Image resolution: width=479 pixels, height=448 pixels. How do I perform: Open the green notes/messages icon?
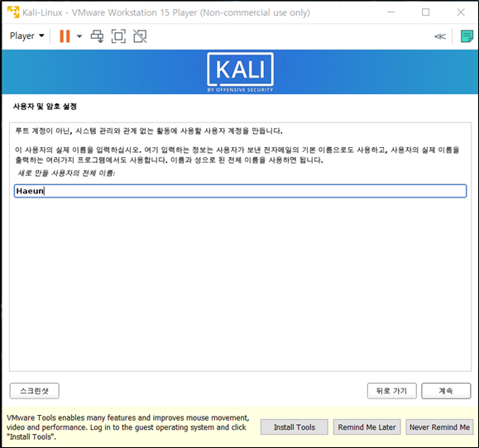tap(467, 36)
